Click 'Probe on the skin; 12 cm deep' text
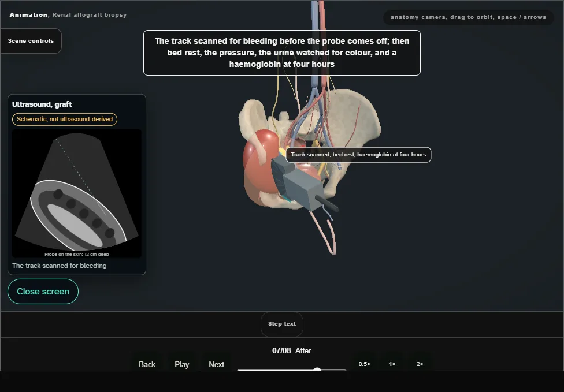The image size is (564, 392). [x=77, y=254]
